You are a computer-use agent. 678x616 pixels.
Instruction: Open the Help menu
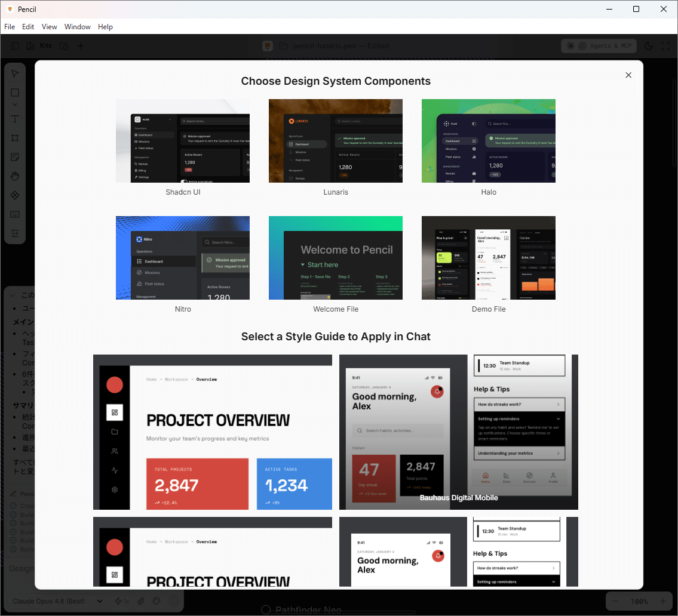[x=105, y=27]
